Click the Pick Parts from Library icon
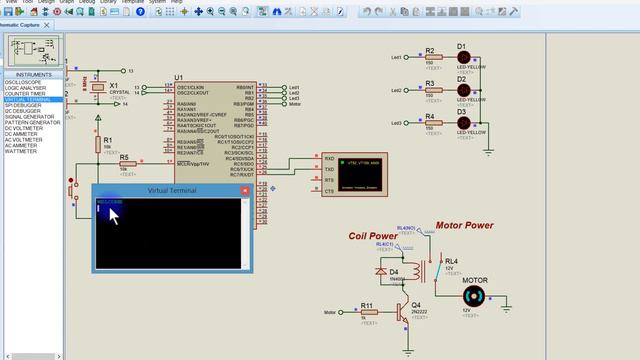The image size is (640, 360). point(479,12)
